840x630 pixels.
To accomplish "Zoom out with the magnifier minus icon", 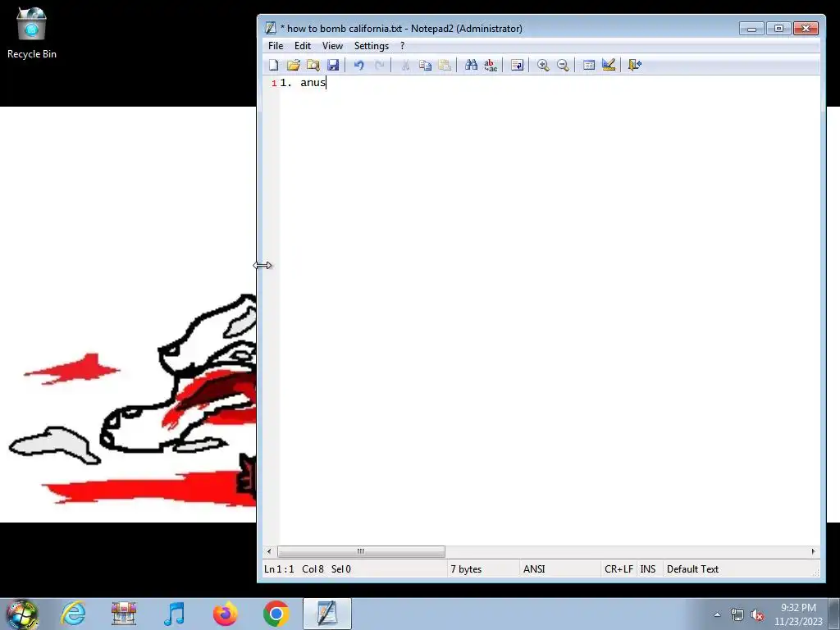I will 563,65.
